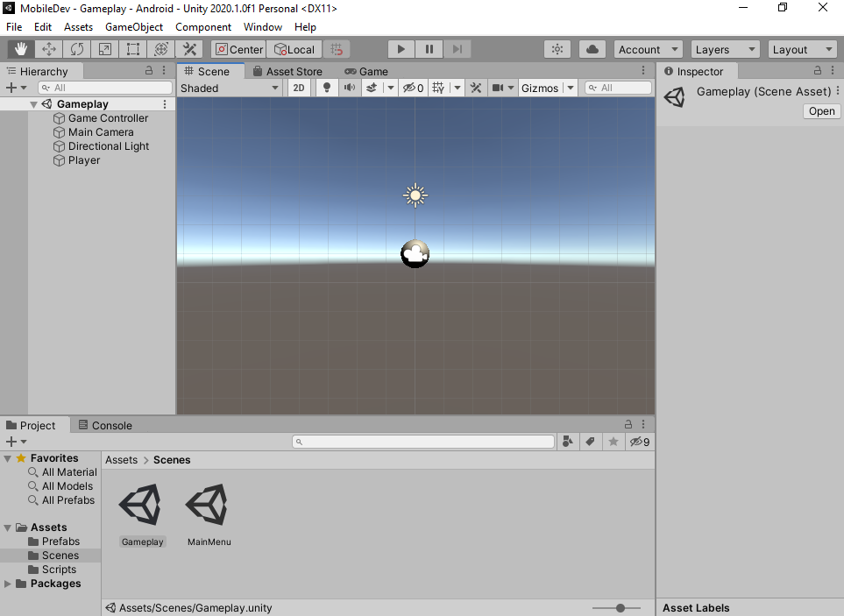
Task: Toggle hidden objects visibility in scene
Action: coord(414,89)
